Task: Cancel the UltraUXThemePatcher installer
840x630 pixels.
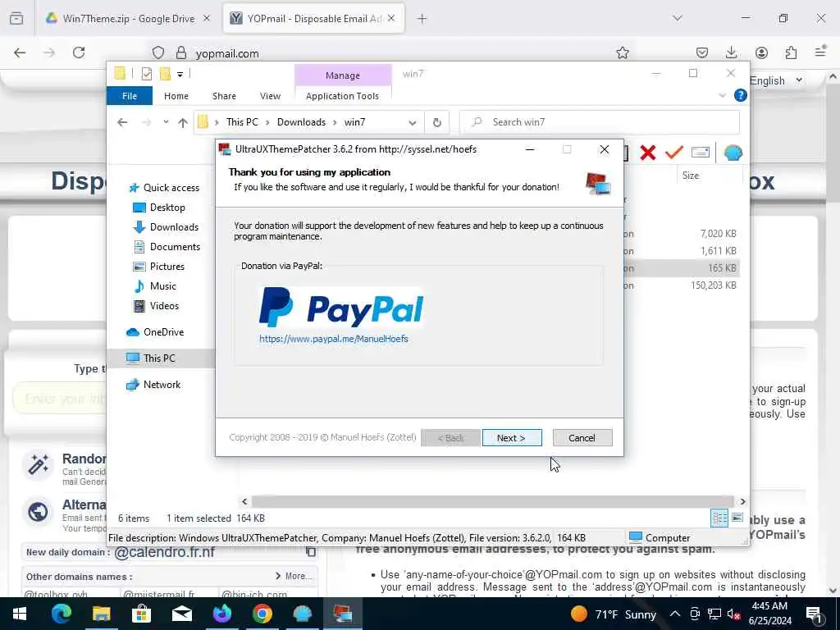Action: coord(582,438)
